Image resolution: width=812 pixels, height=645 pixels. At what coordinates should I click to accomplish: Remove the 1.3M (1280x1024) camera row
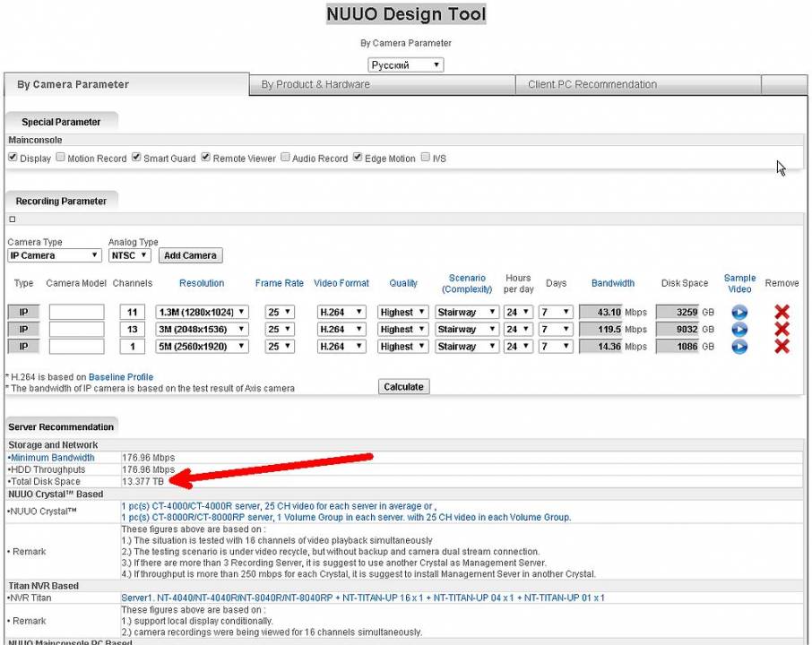click(x=782, y=312)
